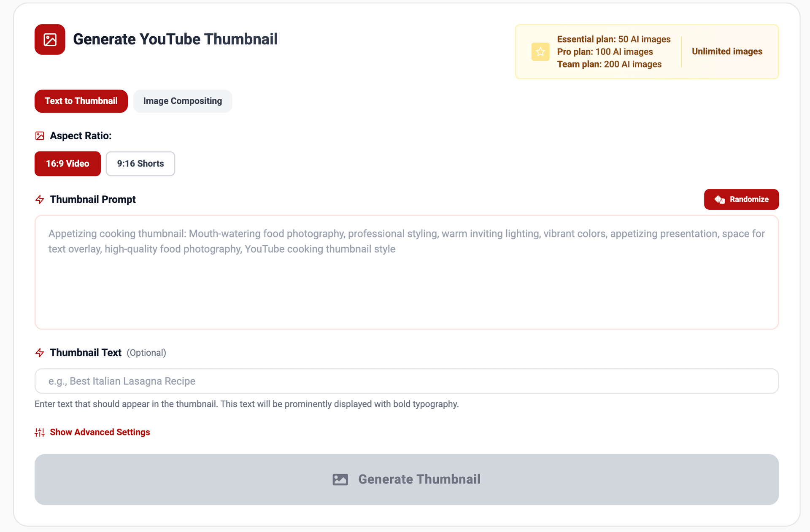Click the lightning icon beside Thumbnail Prompt
The image size is (810, 532).
tap(40, 200)
